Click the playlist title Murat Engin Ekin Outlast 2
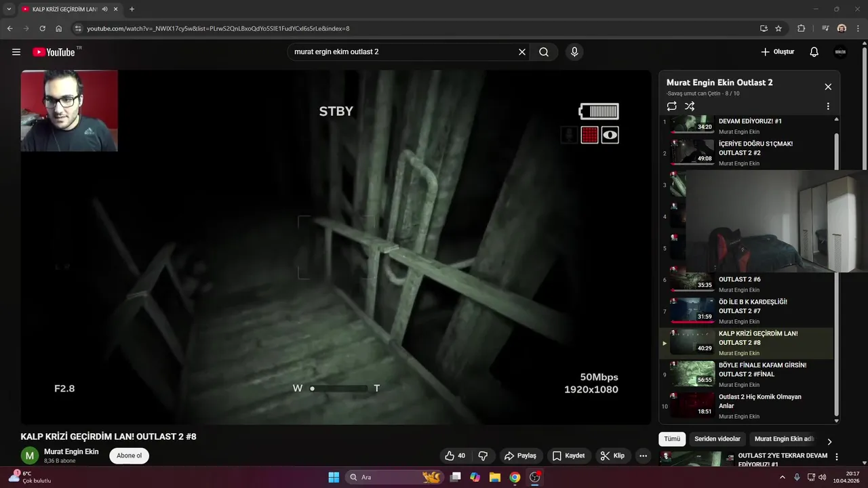This screenshot has width=868, height=488. 719,83
